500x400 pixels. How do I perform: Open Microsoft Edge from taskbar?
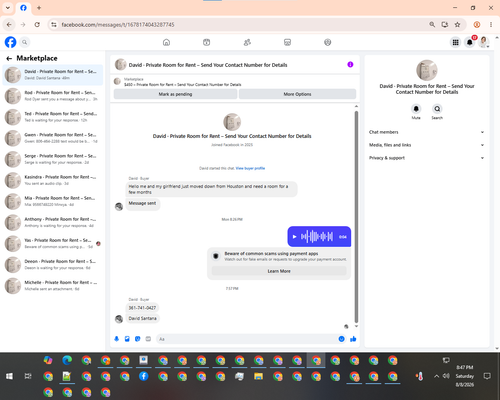tap(67, 360)
